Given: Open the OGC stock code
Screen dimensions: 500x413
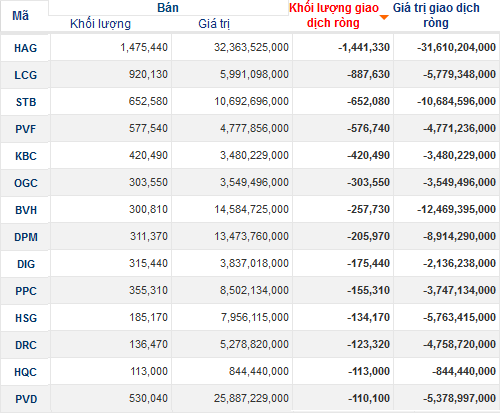Looking at the screenshot, I should click(26, 183).
